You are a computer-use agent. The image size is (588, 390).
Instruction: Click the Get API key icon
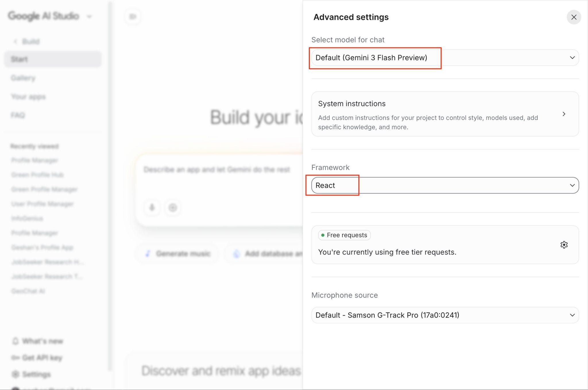[16, 358]
